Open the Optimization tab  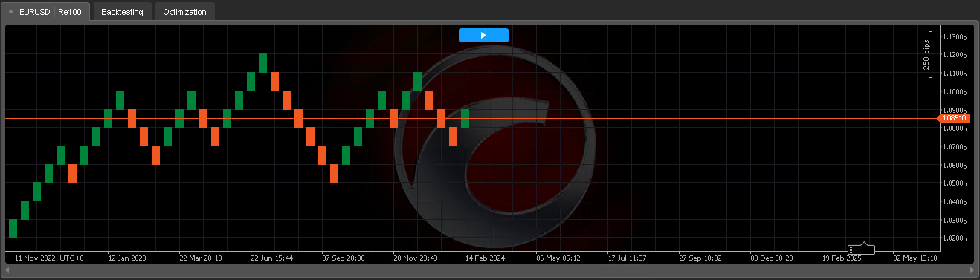184,11
